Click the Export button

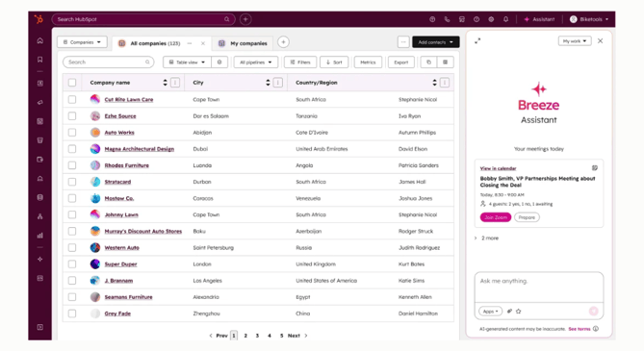click(401, 62)
